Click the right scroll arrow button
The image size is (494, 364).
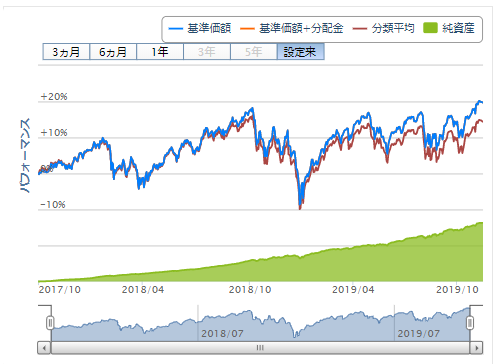click(x=476, y=348)
